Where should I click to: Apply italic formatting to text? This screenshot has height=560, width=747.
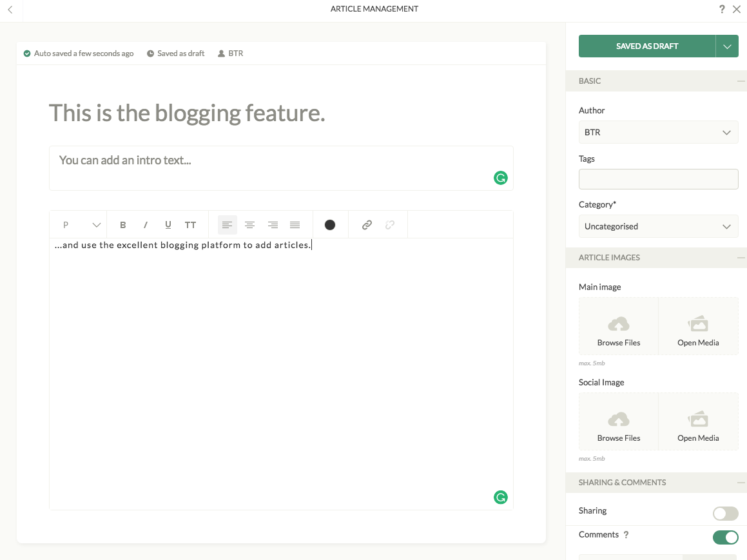coord(146,225)
